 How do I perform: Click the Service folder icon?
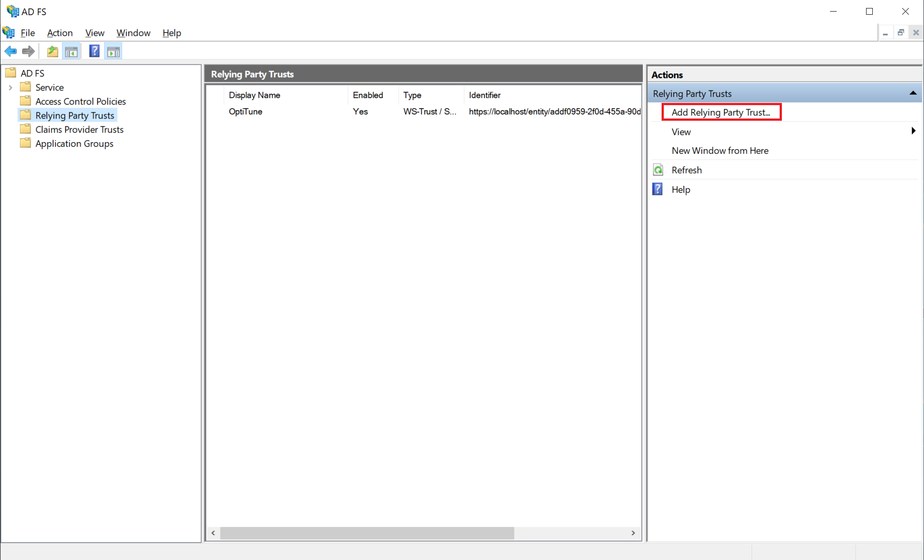(x=26, y=87)
